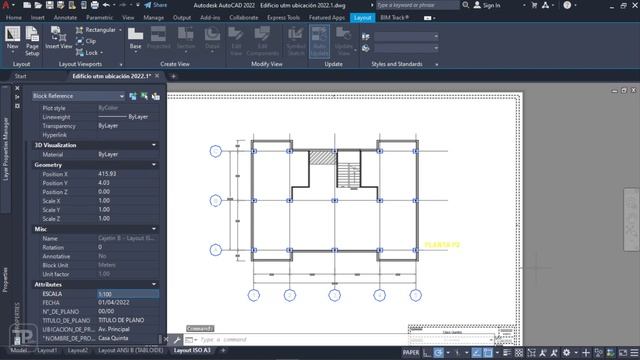Click the ESCALA 1:100 value field

tap(128, 294)
